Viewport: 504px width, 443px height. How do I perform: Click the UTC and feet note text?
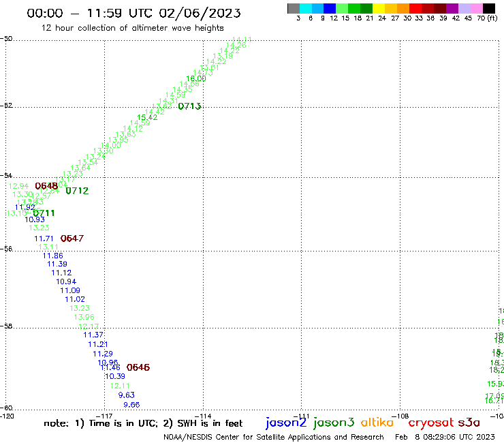pos(143,423)
